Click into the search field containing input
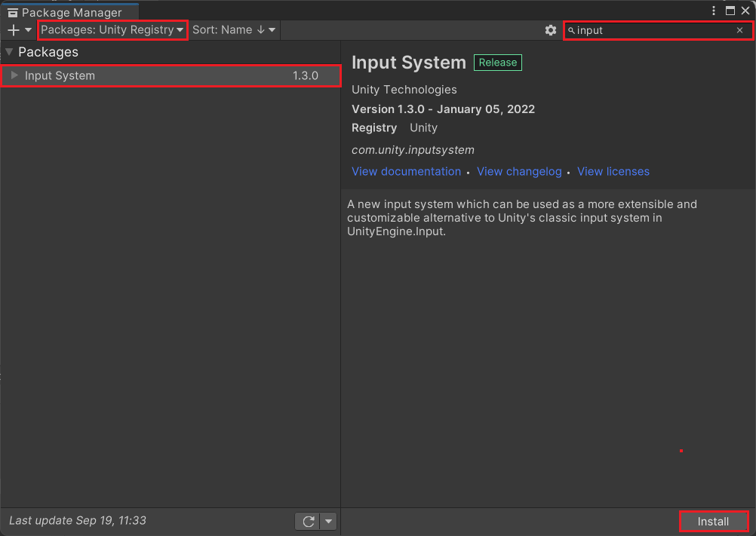The height and width of the screenshot is (536, 756). (658, 30)
